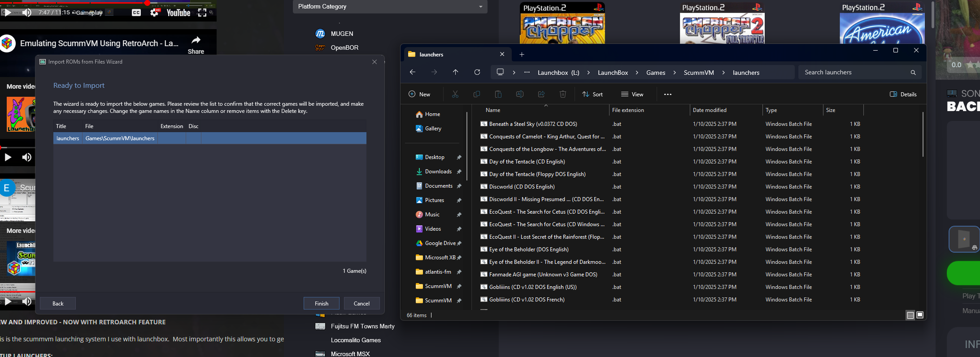Open a new Explorer tab with plus

522,54
